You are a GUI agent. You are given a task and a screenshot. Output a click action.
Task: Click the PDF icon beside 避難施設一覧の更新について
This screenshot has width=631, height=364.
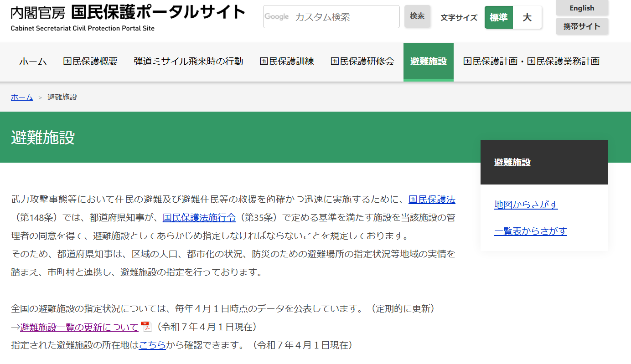tap(146, 327)
